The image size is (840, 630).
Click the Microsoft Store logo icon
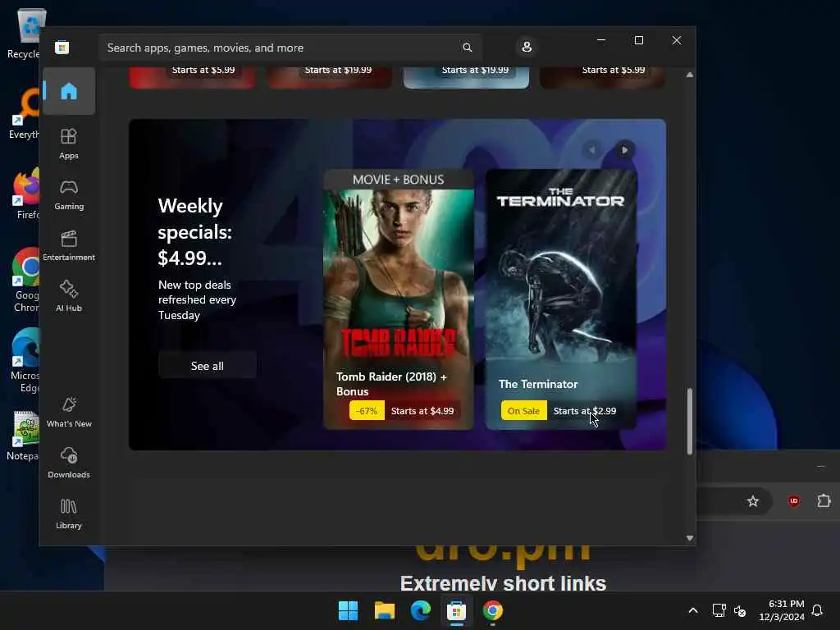[x=62, y=47]
